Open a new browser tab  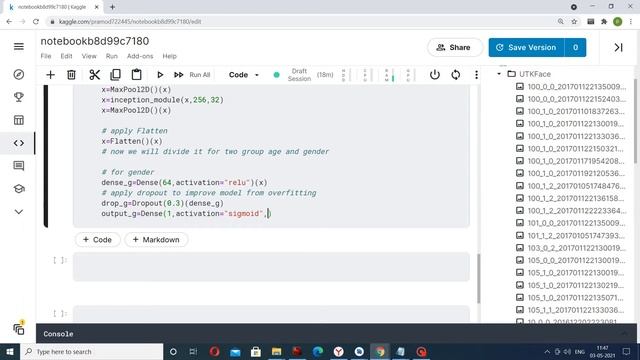(112, 7)
